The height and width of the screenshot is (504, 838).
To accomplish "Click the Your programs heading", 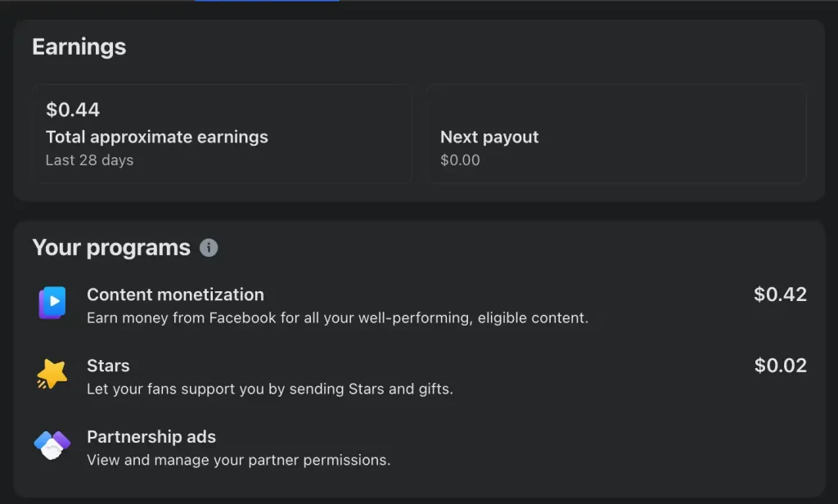I will coord(110,247).
